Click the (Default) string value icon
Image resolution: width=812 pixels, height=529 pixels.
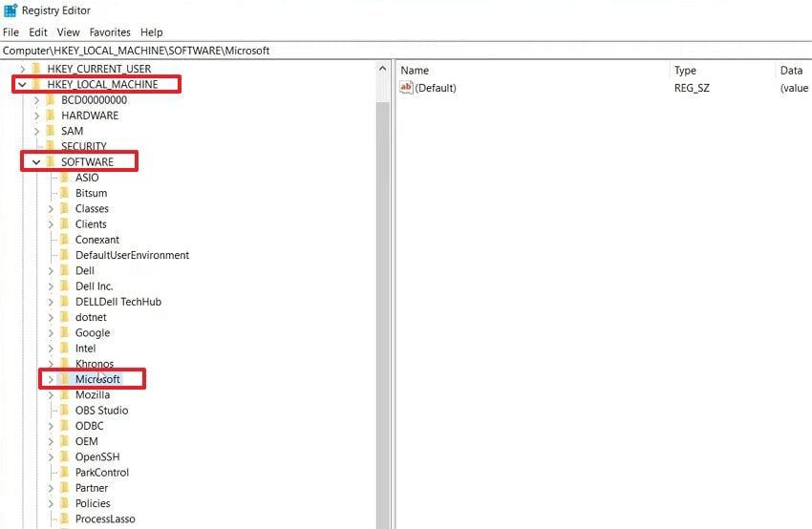[x=406, y=88]
